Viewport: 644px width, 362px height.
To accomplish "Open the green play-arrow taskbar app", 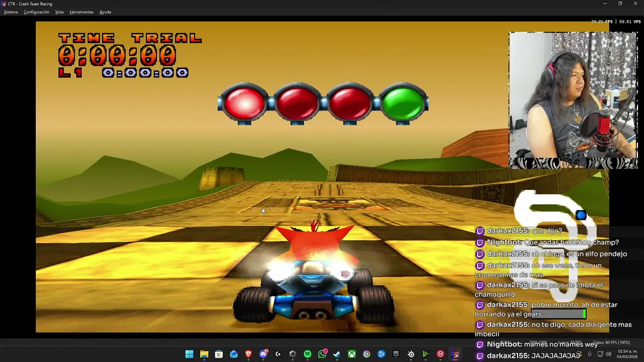I will click(426, 354).
